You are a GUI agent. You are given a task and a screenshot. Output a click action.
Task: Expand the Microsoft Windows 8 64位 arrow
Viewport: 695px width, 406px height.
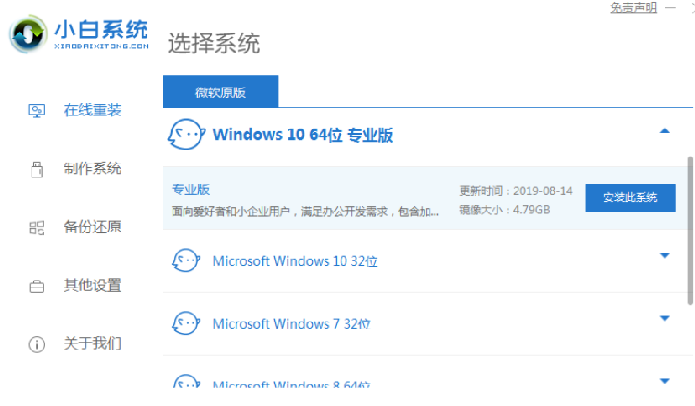pos(664,381)
